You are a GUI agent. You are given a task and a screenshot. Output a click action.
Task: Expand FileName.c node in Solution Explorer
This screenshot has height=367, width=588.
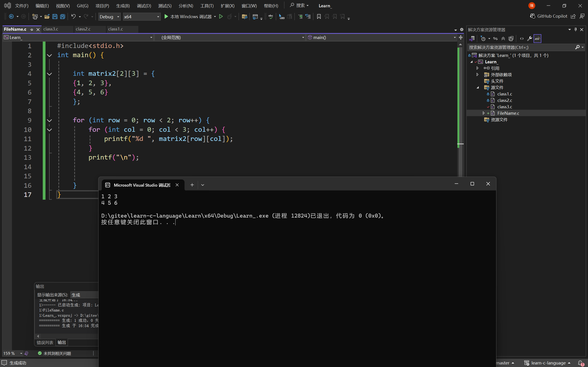pyautogui.click(x=483, y=113)
